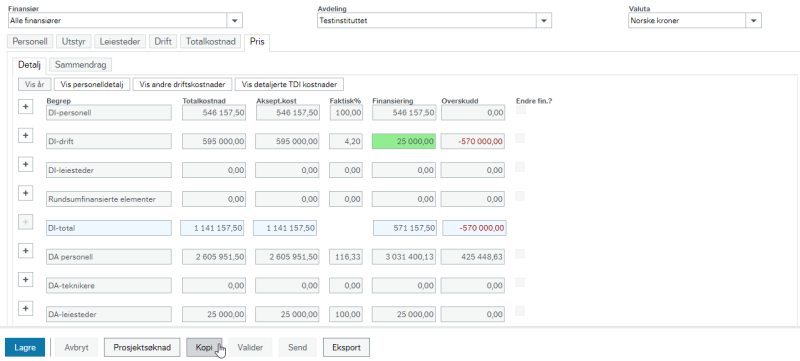Expand the DI-personell row
The height and width of the screenshot is (361, 800).
click(26, 107)
